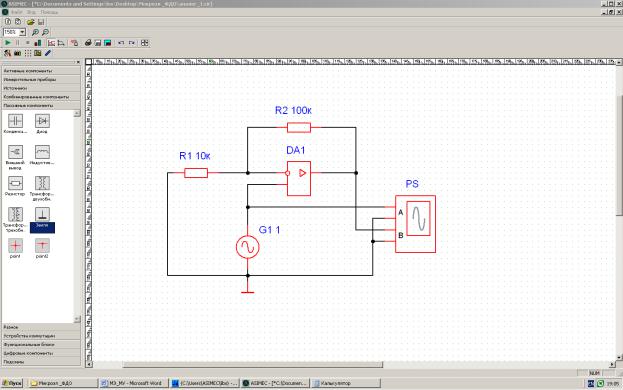Click the vertical scrollbar at canvas right

(x=619, y=156)
